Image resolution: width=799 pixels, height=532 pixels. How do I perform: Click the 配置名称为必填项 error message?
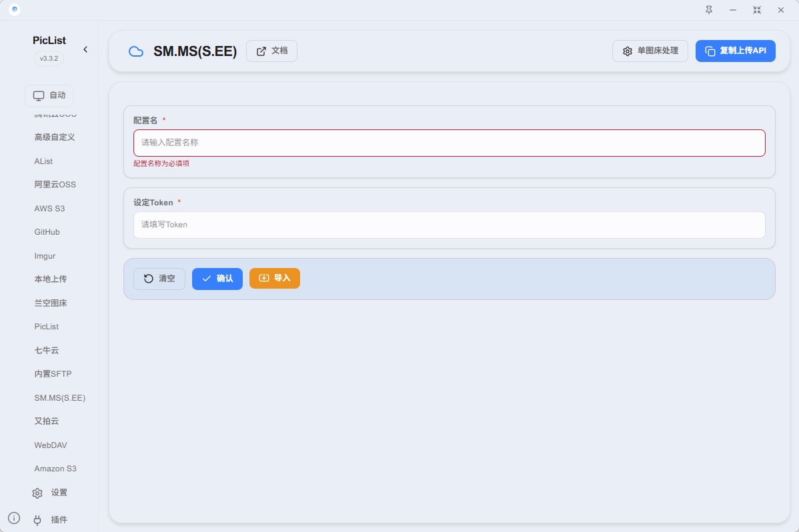tap(161, 163)
